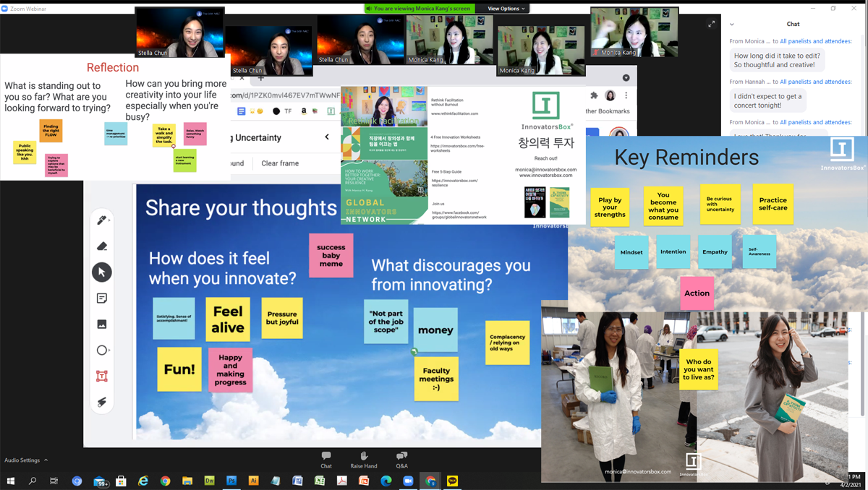Open the Chrome tab search dropdown

(x=626, y=78)
